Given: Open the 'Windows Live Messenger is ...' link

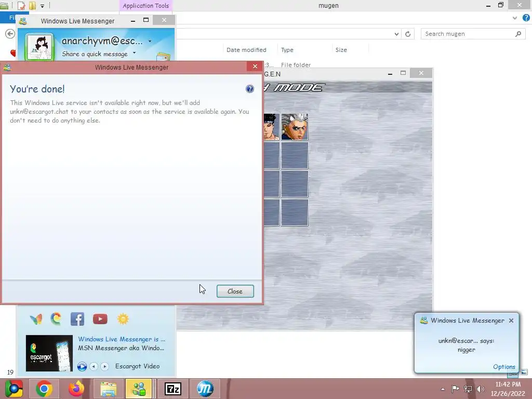Looking at the screenshot, I should coord(122,339).
